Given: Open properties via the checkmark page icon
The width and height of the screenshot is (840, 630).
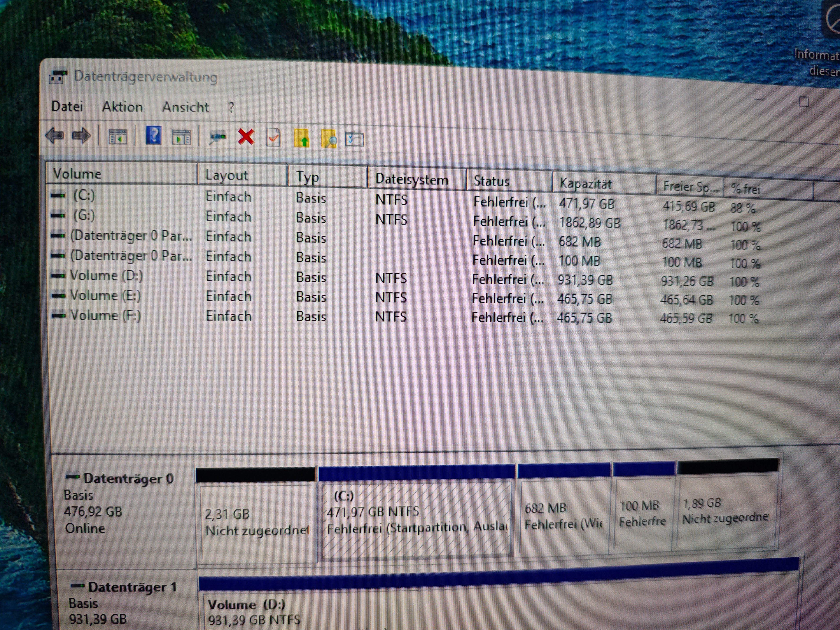Looking at the screenshot, I should click(273, 138).
